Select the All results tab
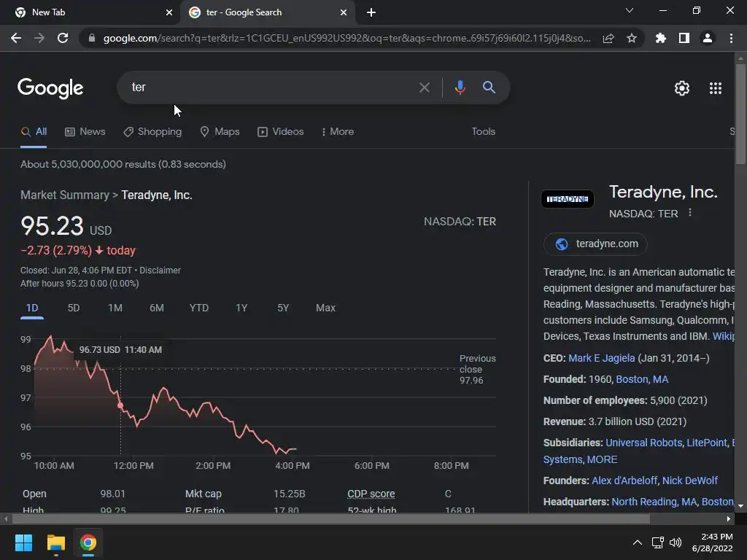747x560 pixels. (x=34, y=132)
